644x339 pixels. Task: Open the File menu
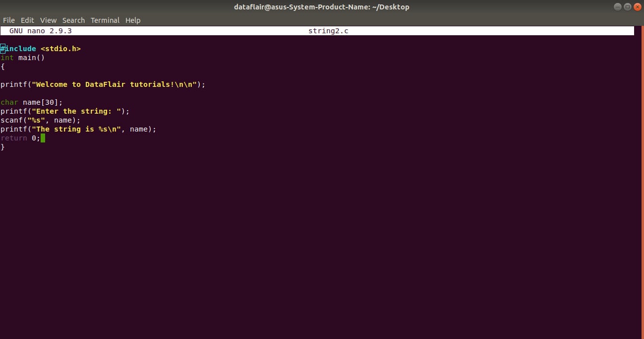click(x=8, y=20)
